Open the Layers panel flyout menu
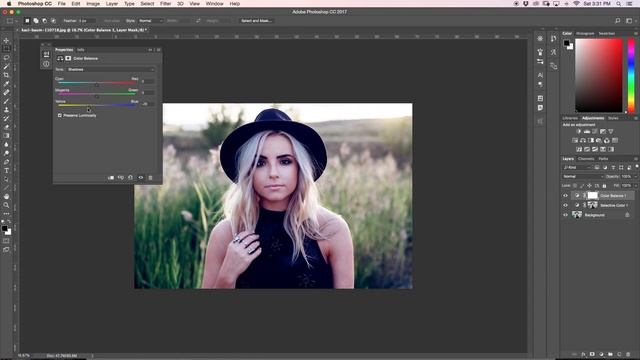This screenshot has height=360, width=640. pos(636,159)
